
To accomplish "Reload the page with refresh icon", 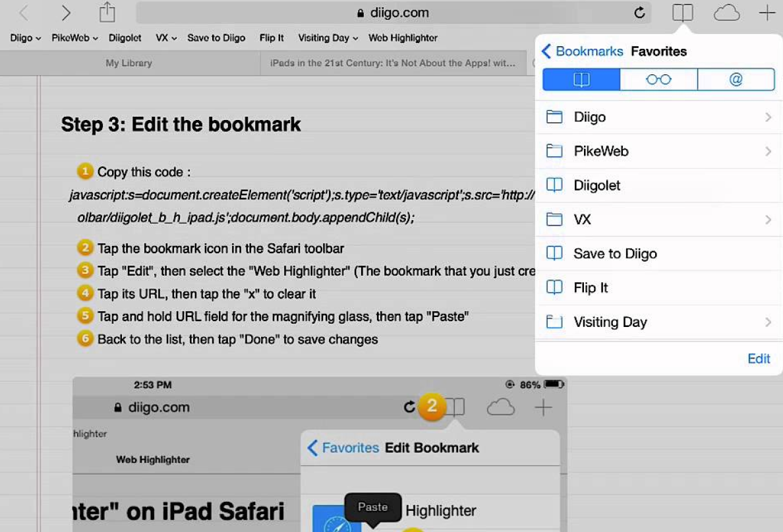I will pyautogui.click(x=639, y=13).
